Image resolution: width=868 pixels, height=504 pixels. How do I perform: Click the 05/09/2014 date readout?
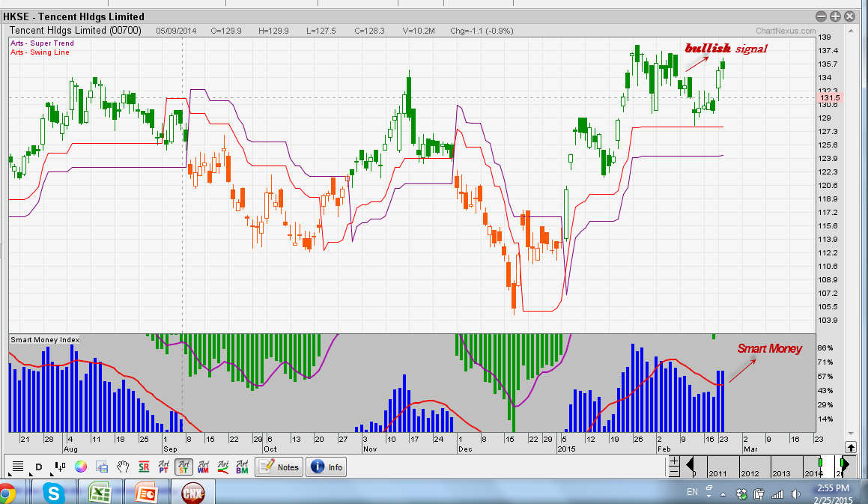click(176, 31)
